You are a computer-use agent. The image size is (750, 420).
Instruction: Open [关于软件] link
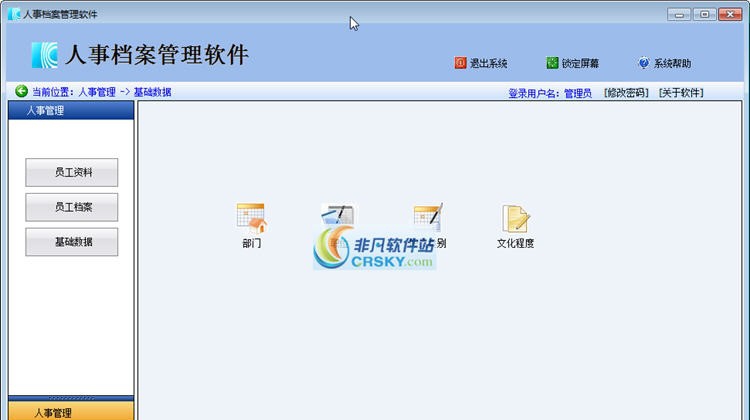coord(681,93)
